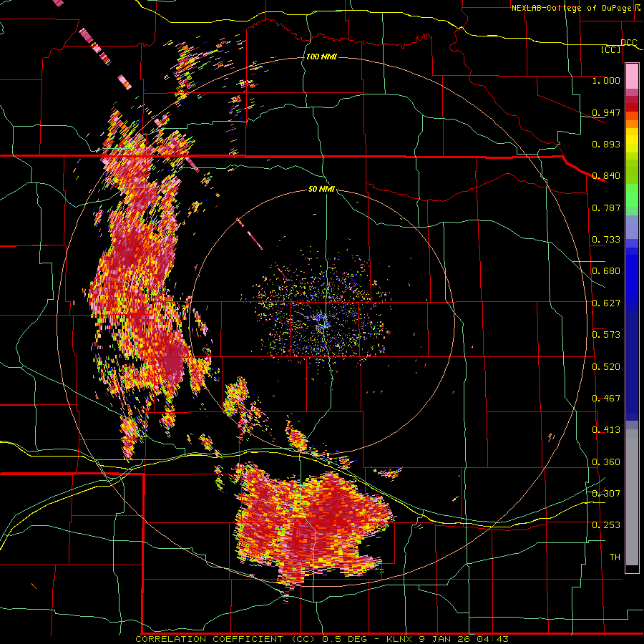Click the 0.573 legend value

click(606, 335)
